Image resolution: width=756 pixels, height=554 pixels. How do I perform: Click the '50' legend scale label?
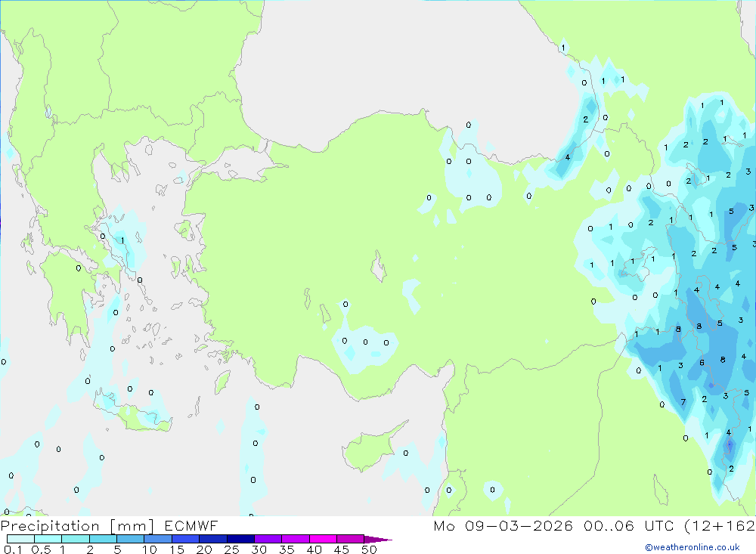(369, 549)
